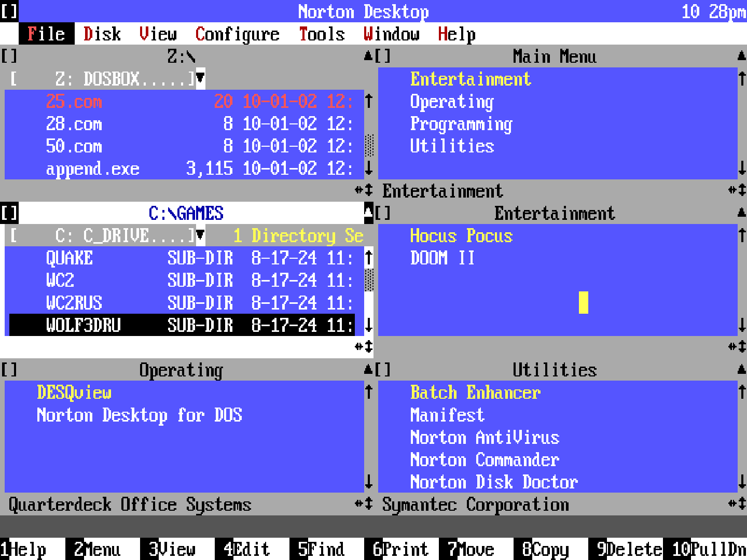Click the Main Menu window control box
Image resolution: width=747 pixels, height=560 pixels.
point(383,56)
